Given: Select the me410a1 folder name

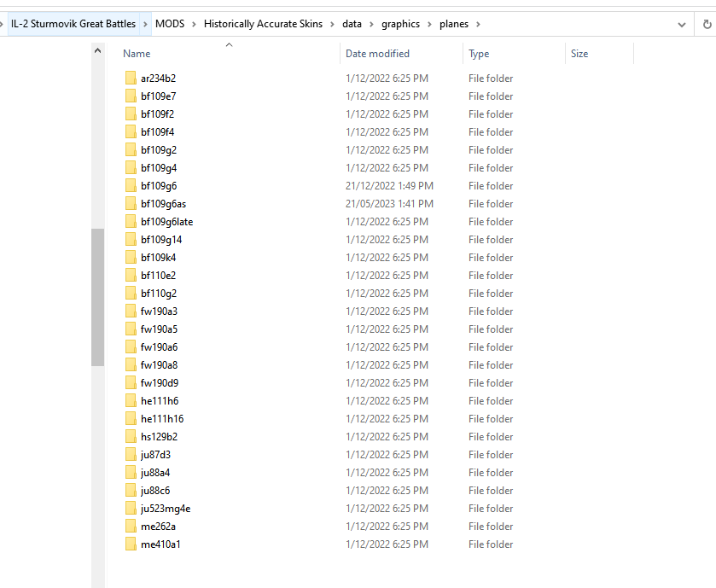Looking at the screenshot, I should tap(160, 544).
